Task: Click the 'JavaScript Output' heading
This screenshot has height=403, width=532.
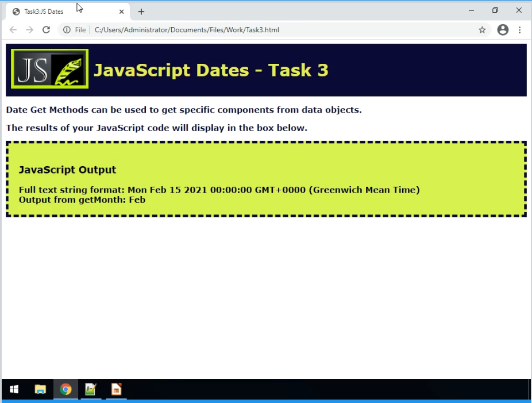Action: tap(67, 170)
